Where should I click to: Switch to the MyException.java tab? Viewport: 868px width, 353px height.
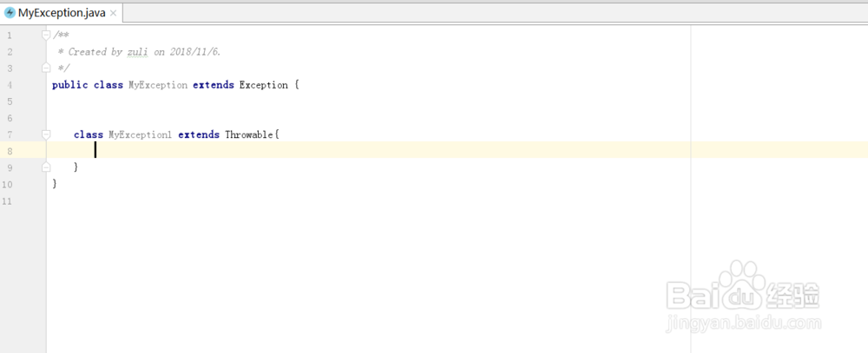(61, 13)
